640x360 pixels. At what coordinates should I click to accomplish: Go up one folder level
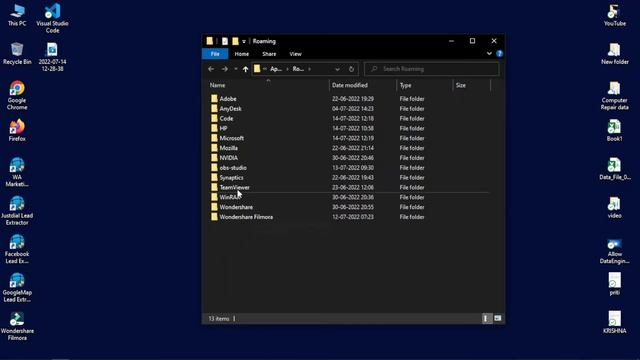245,69
